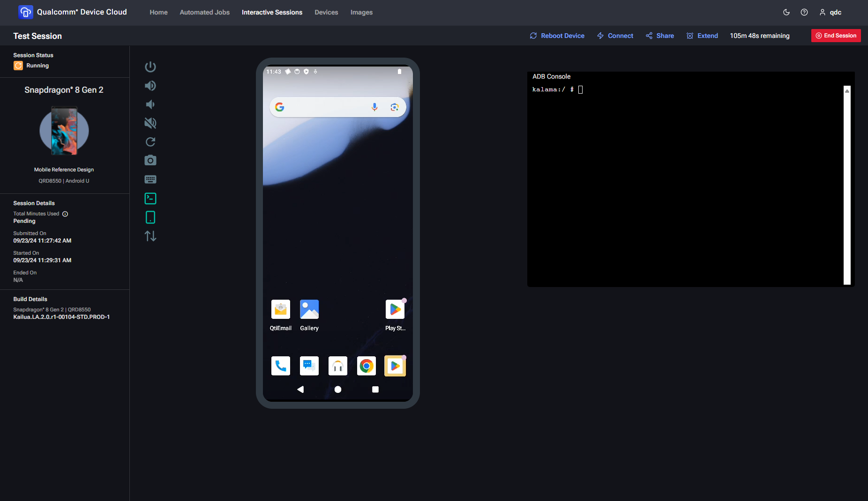
Task: Open the Play Store app with label
Action: click(395, 315)
